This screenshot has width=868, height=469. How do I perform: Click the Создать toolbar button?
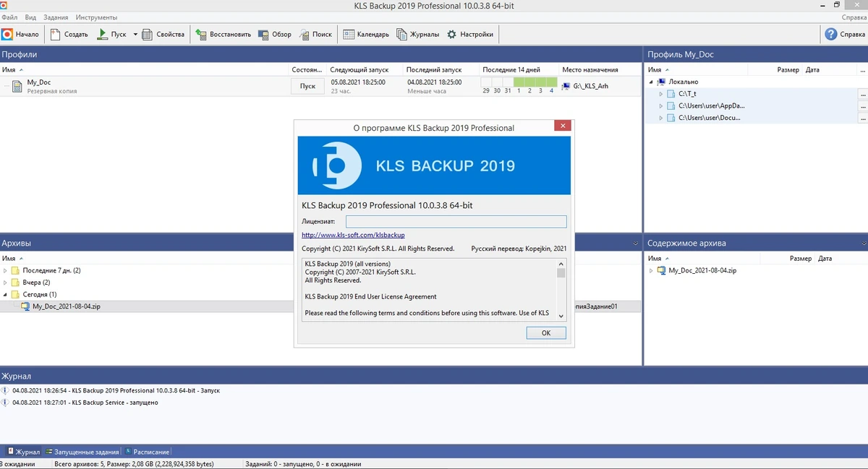click(x=69, y=34)
